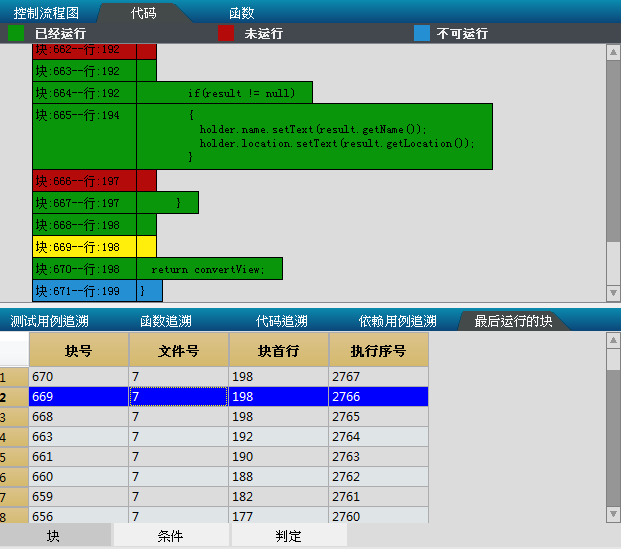This screenshot has width=621, height=549.
Task: Select block label 块:670--行:198
Action: point(84,269)
